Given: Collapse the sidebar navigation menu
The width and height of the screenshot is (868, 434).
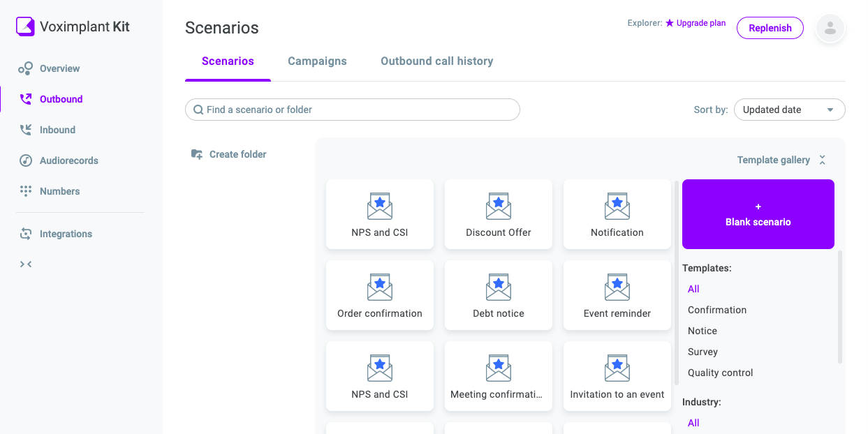Looking at the screenshot, I should click(x=26, y=264).
